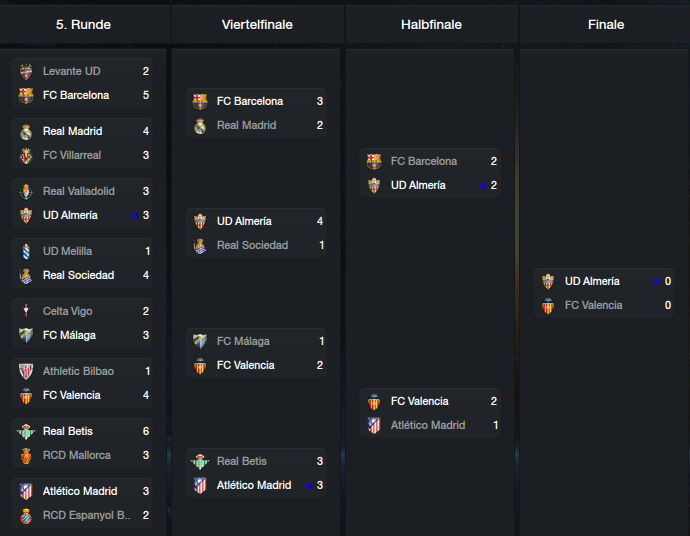Click FC Villarreal club crest icon

click(26, 155)
